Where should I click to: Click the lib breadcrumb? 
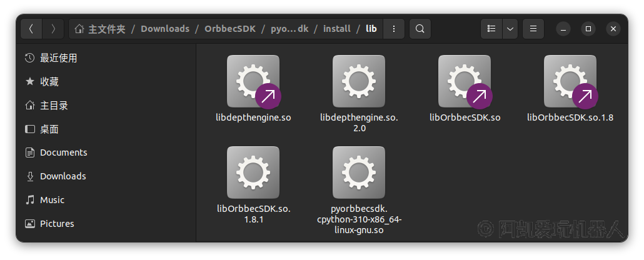point(371,29)
